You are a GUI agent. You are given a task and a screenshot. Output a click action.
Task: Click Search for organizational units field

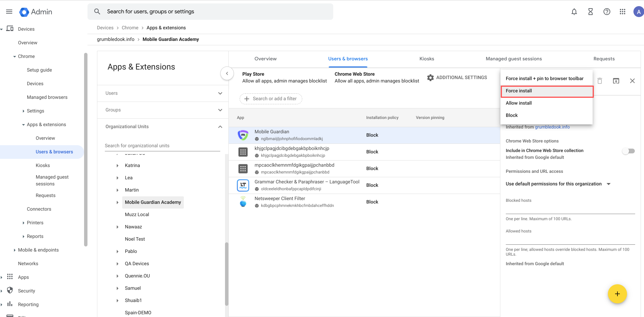point(162,146)
